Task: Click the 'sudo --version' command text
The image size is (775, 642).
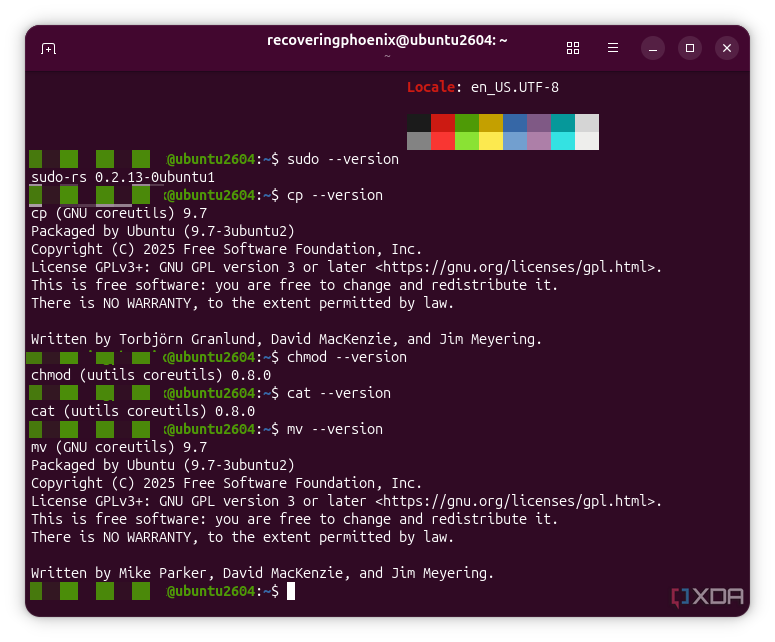Action: click(343, 159)
